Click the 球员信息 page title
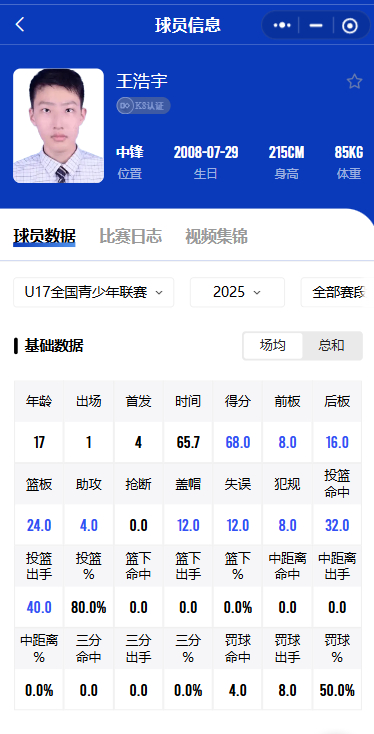The width and height of the screenshot is (374, 734). click(188, 25)
